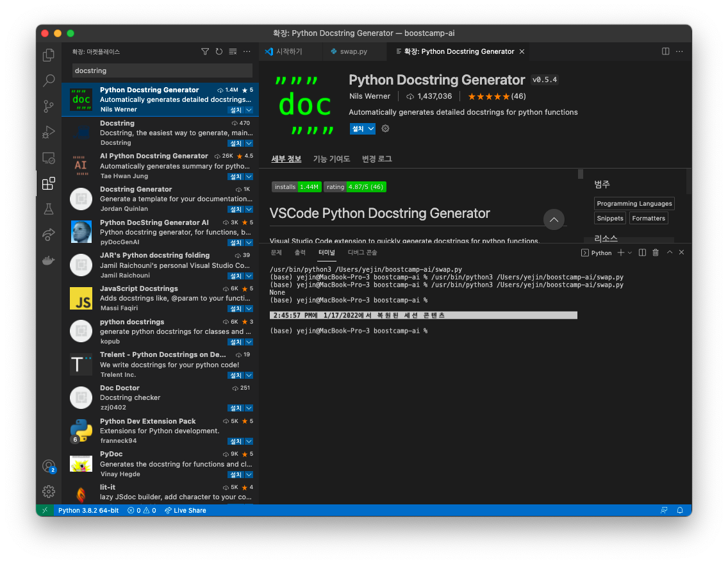Select python docstrings extension by kopub
The image size is (728, 564).
(x=160, y=331)
